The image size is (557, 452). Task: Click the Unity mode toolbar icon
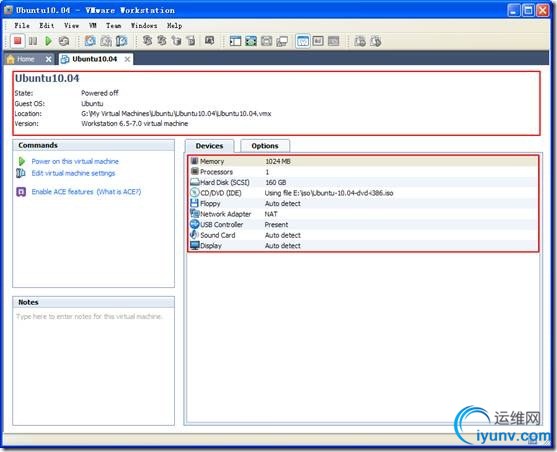coord(282,41)
